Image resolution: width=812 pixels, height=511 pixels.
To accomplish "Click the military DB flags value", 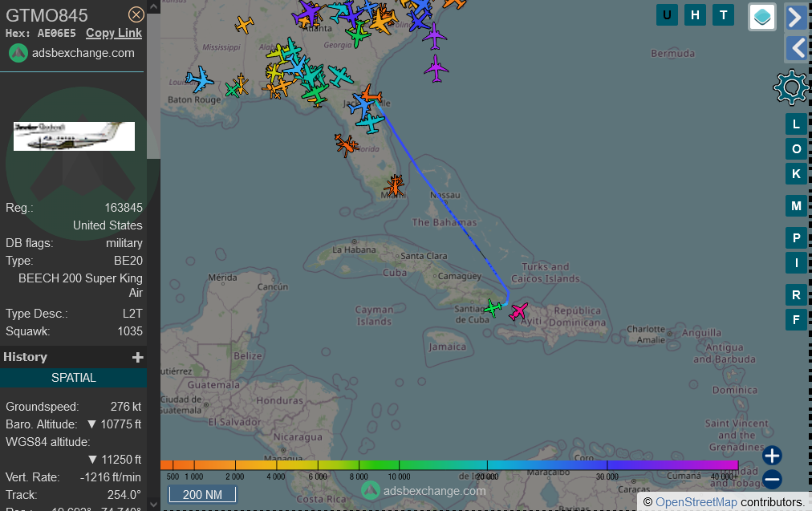I will (124, 243).
